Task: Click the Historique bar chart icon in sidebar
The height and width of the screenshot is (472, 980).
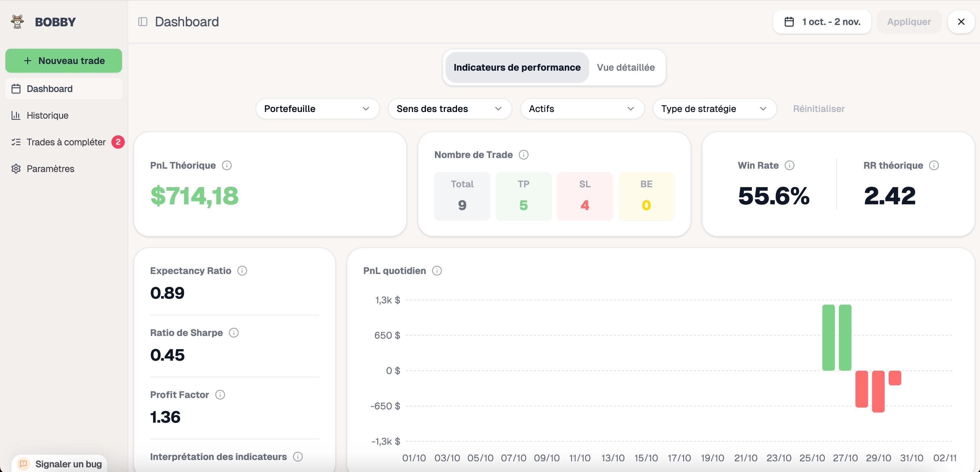Action: pyautogui.click(x=16, y=115)
